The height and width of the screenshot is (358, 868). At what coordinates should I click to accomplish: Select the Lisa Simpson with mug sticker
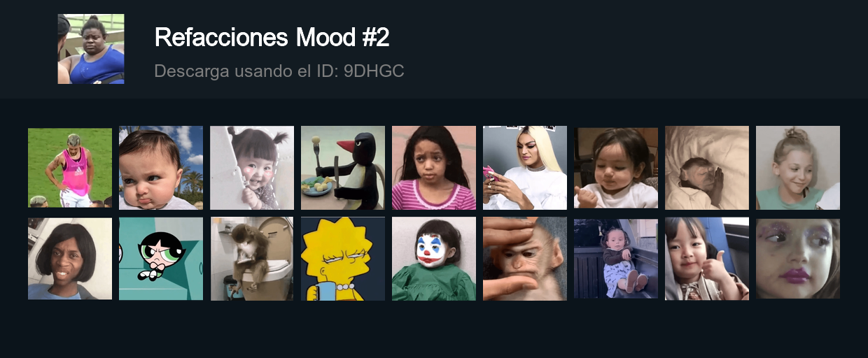click(x=343, y=259)
